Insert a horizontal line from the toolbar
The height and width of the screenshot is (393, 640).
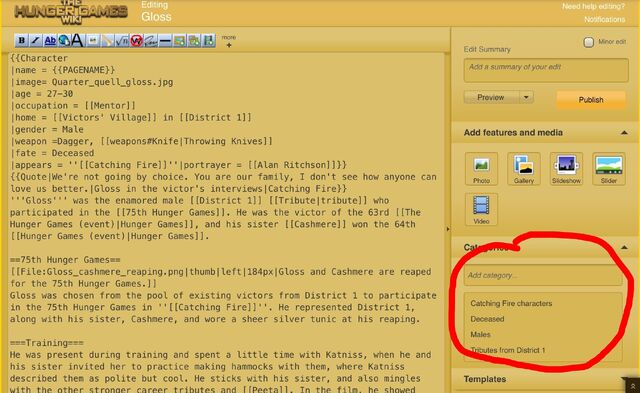[165, 40]
